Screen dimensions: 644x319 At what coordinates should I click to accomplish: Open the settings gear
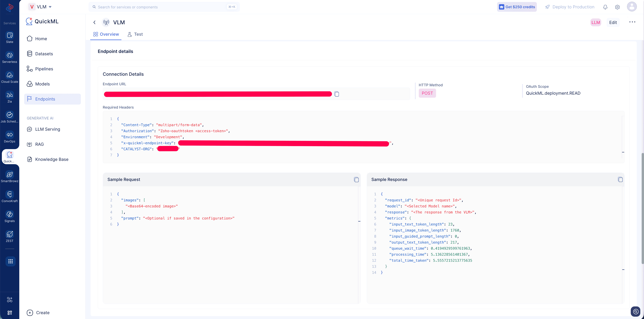pyautogui.click(x=617, y=7)
